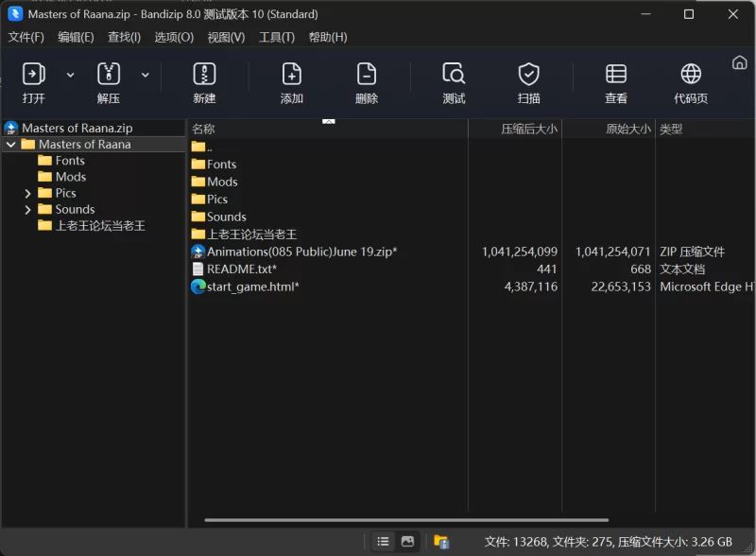The width and height of the screenshot is (756, 556).
Task: Select 上老王论坛当老王 in tree panel
Action: click(100, 225)
